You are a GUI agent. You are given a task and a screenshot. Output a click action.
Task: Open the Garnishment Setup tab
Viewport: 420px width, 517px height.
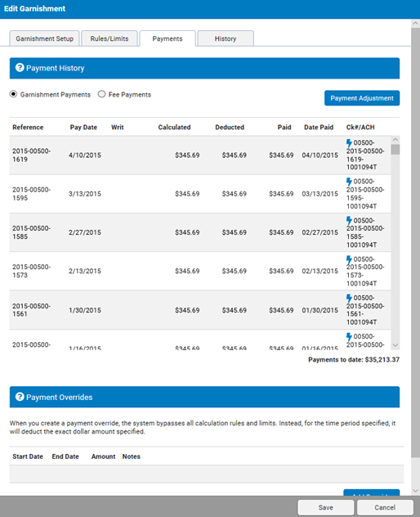point(44,38)
